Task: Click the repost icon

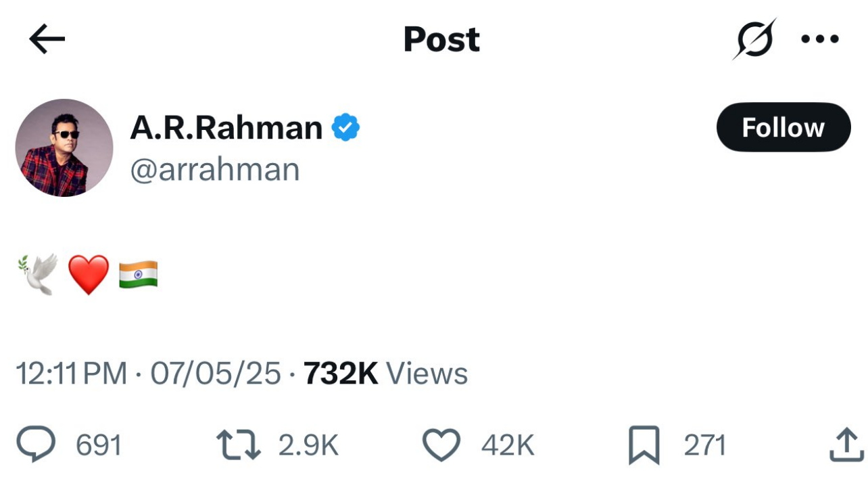Action: (x=238, y=445)
